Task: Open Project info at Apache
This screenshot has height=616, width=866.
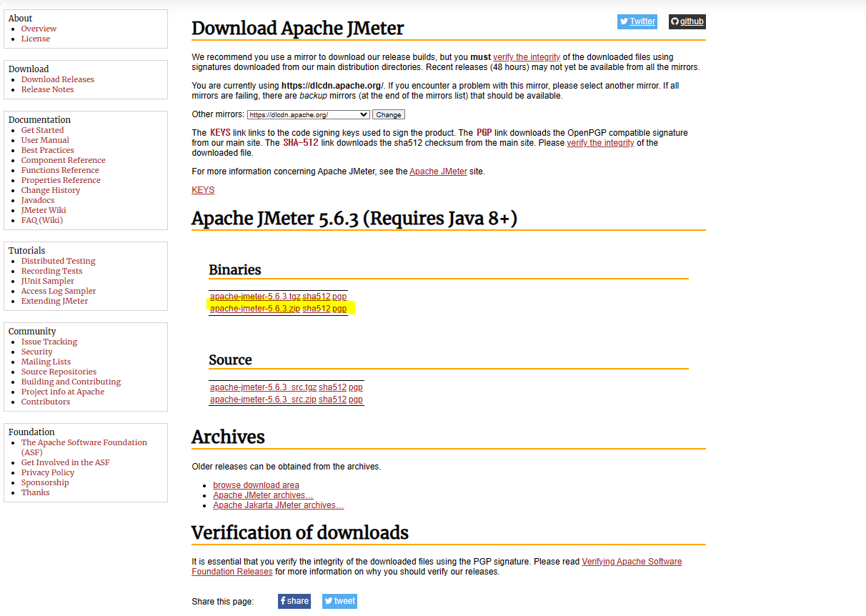Action: [63, 392]
